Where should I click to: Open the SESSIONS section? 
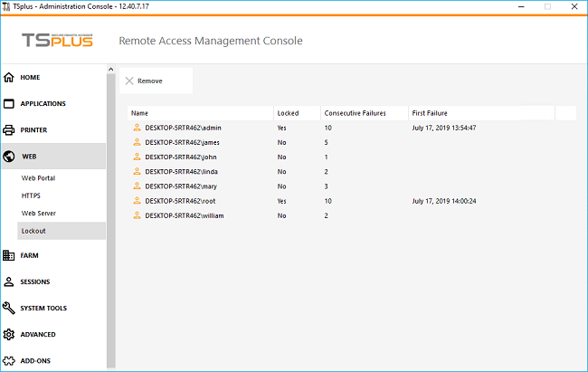pyautogui.click(x=35, y=281)
